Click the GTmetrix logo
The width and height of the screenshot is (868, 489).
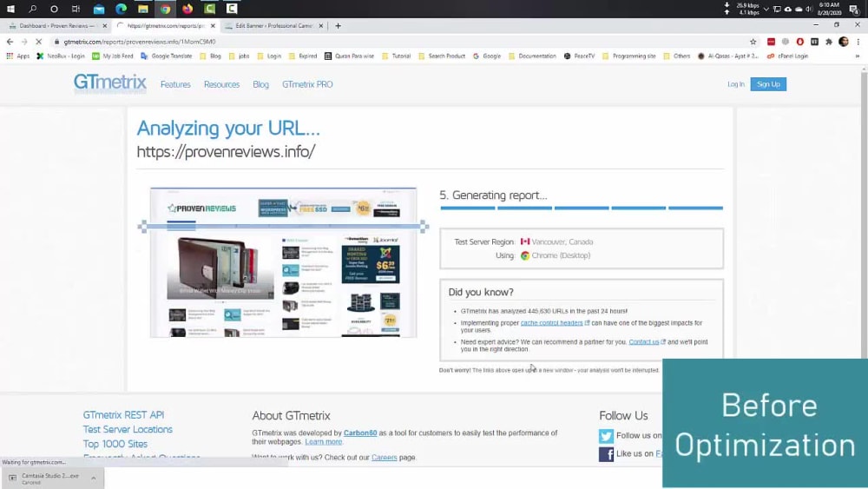[109, 83]
